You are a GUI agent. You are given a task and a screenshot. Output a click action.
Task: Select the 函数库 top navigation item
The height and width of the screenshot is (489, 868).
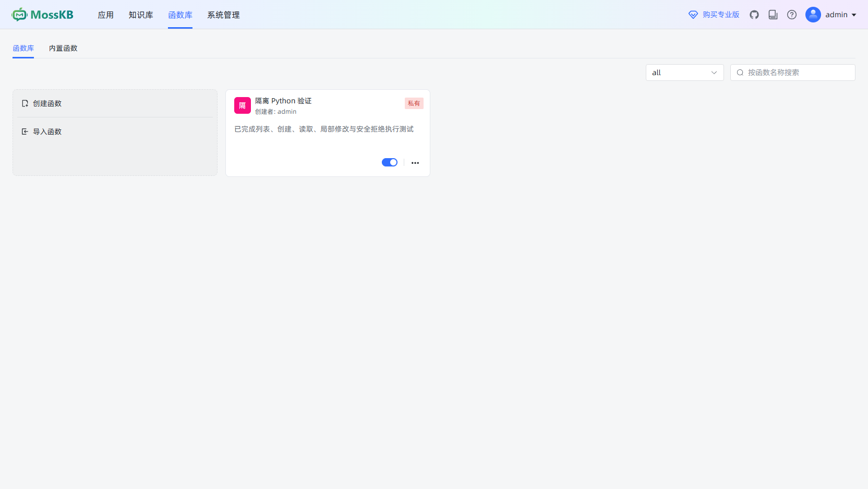(180, 15)
